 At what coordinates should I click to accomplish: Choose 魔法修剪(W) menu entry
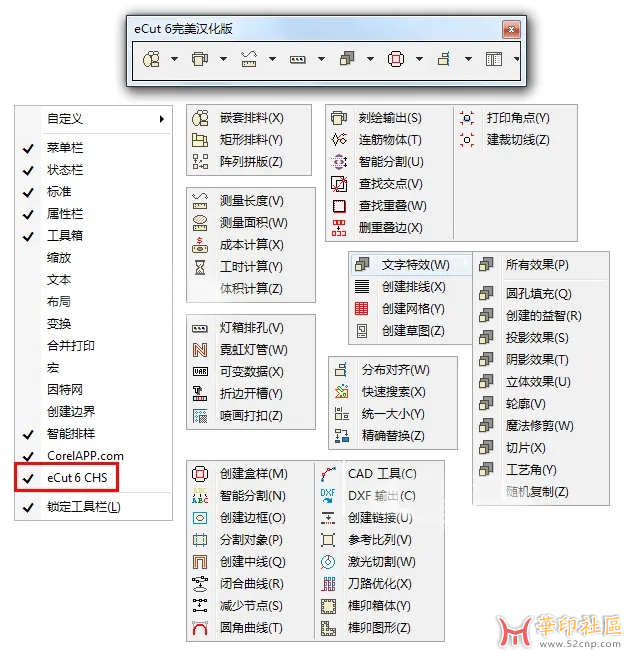[540, 426]
